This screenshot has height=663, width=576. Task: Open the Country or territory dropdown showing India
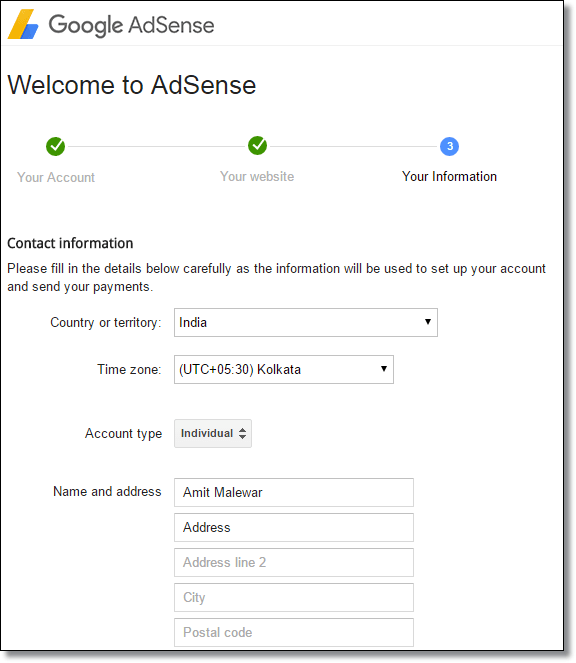pyautogui.click(x=306, y=323)
